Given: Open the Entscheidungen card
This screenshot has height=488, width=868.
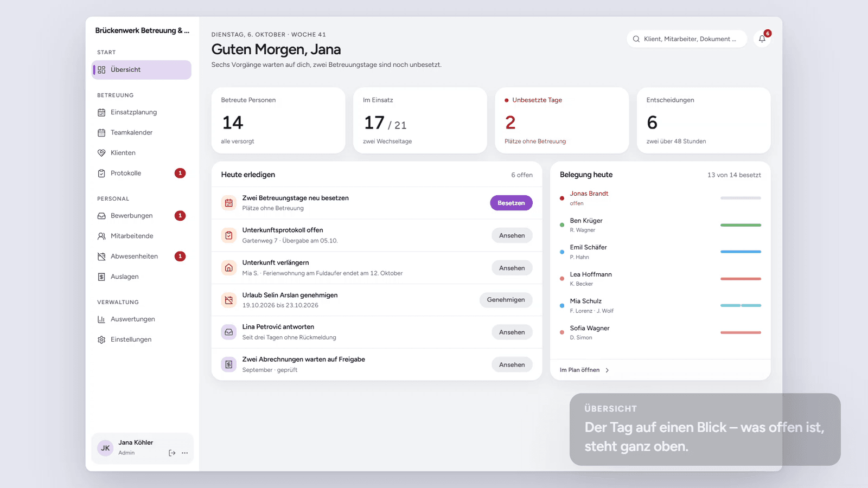Looking at the screenshot, I should [704, 120].
